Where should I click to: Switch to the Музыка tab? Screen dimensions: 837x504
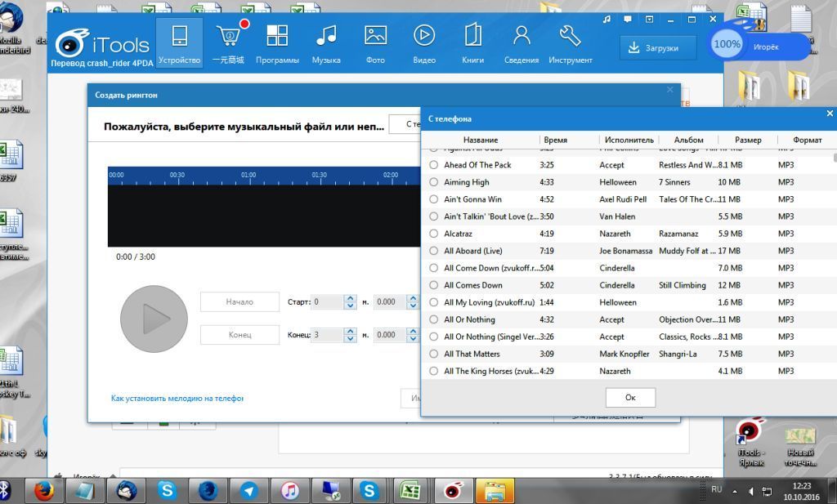point(326,43)
